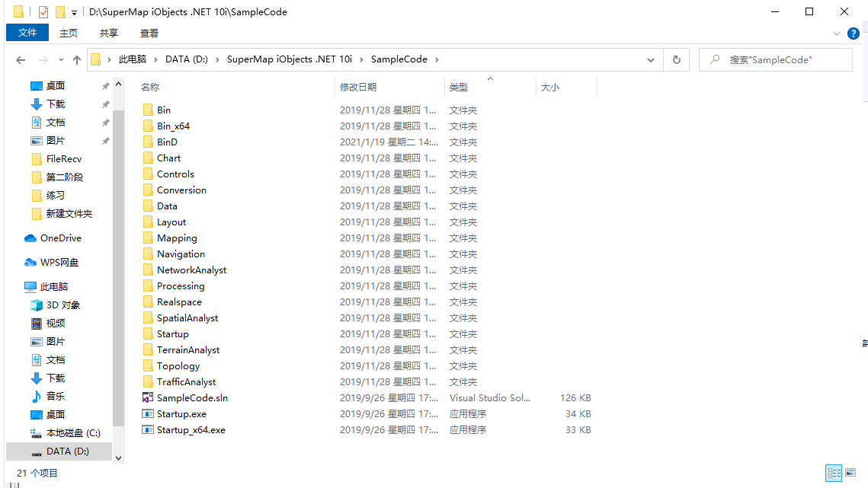Switch to large icons view in the status bar
868x488 pixels.
click(x=850, y=473)
